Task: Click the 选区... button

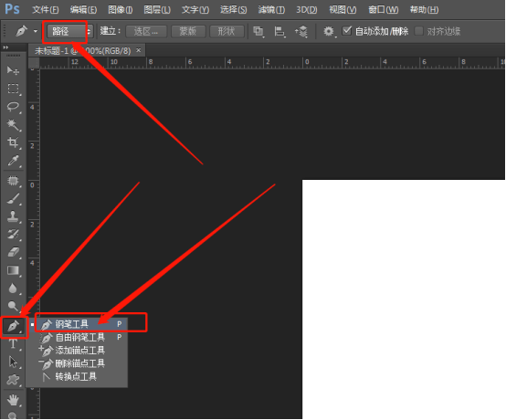Action: (146, 32)
